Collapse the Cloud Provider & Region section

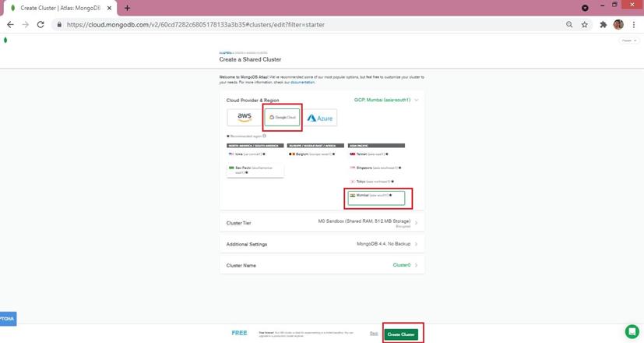(417, 100)
